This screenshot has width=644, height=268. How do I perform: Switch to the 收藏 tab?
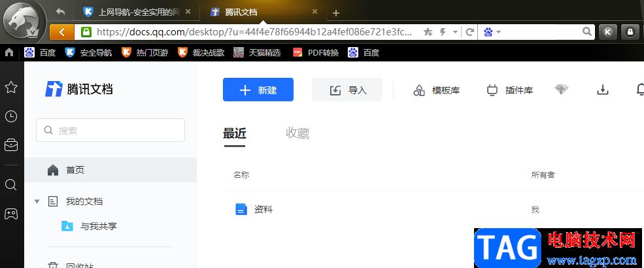click(x=297, y=133)
